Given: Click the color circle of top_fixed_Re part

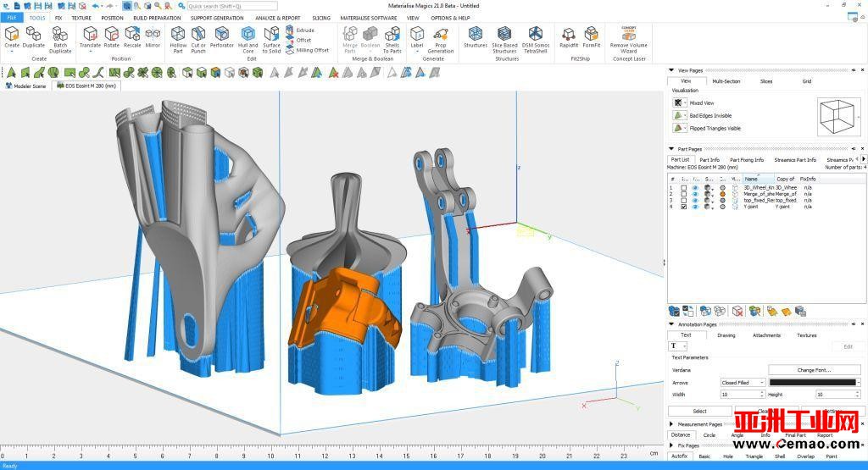Looking at the screenshot, I should 722,200.
